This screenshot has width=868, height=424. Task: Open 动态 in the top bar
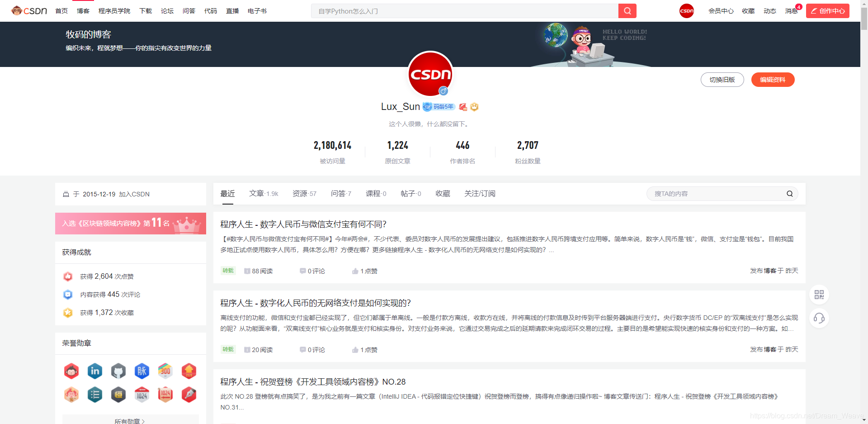pos(770,11)
